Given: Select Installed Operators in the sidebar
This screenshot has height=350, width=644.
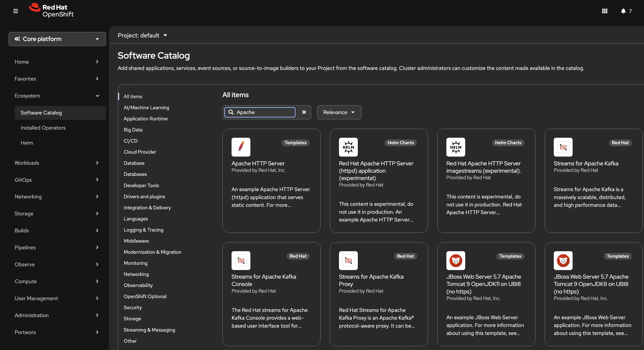Looking at the screenshot, I should 43,128.
